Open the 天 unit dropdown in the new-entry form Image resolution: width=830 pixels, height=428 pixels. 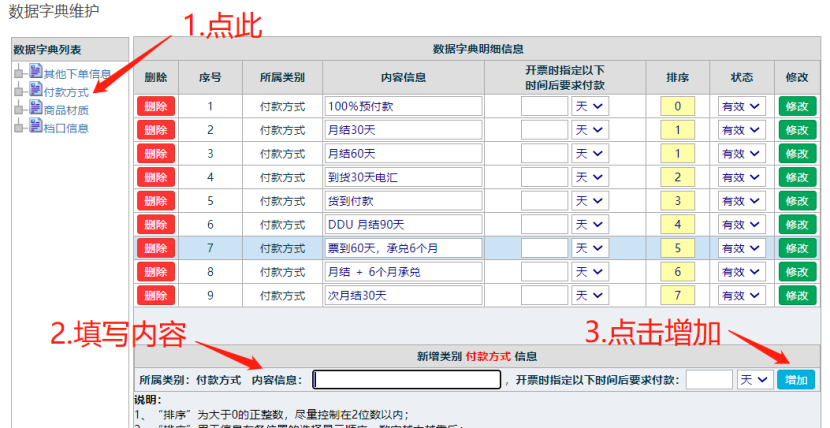tap(755, 380)
